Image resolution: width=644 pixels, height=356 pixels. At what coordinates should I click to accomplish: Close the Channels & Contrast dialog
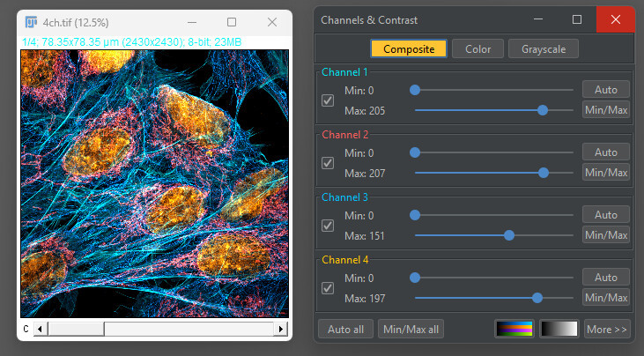pyautogui.click(x=615, y=19)
